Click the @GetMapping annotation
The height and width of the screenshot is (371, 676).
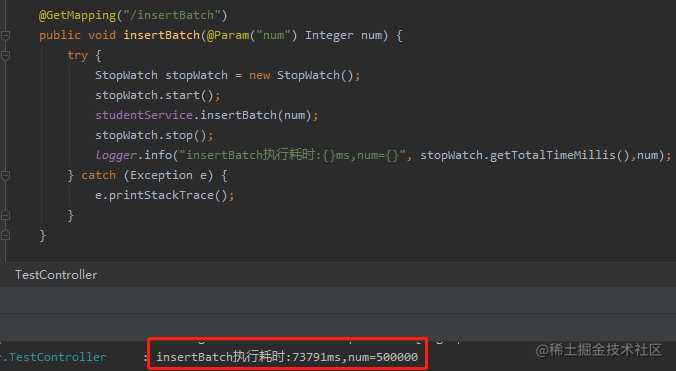pos(78,15)
